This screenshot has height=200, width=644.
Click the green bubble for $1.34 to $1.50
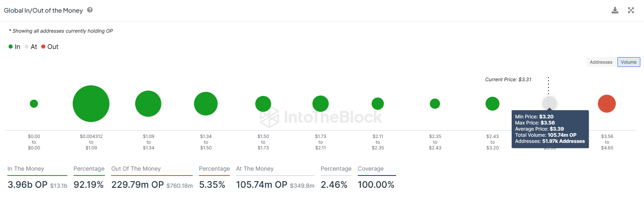(206, 104)
